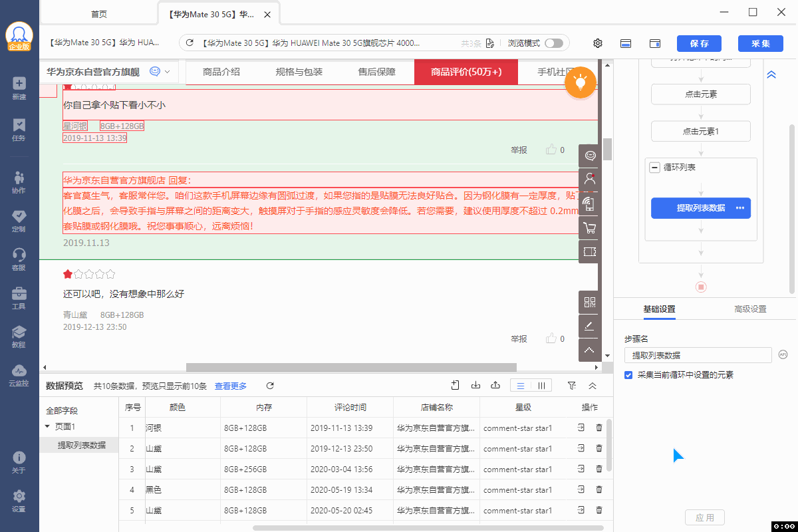Image resolution: width=798 pixels, height=532 pixels.
Task: Click the 内存 column header
Action: coord(263,407)
